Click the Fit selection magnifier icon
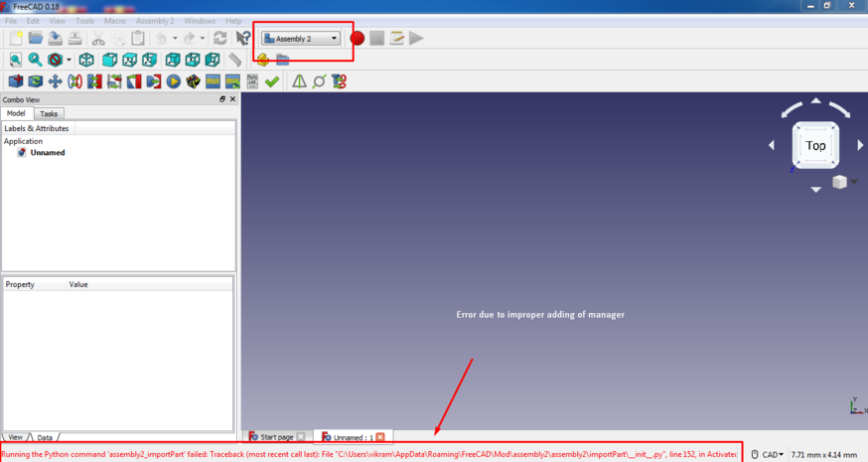 tap(36, 60)
